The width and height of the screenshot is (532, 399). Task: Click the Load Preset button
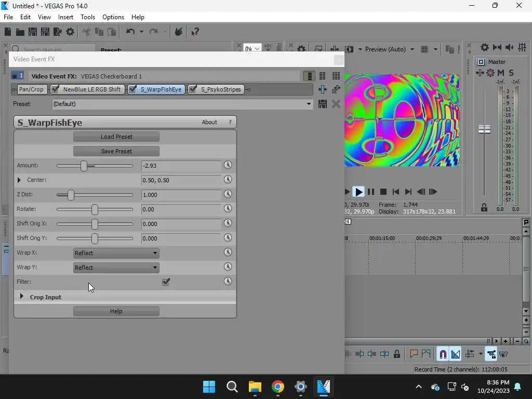(x=116, y=137)
